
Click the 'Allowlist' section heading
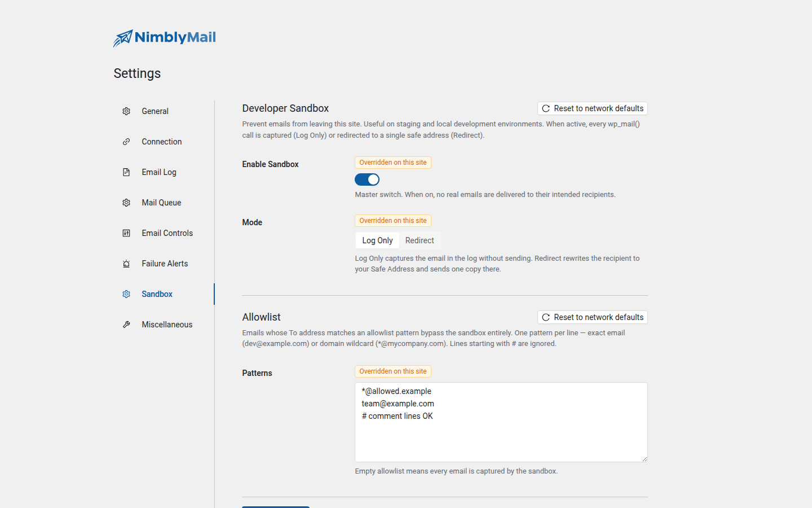pyautogui.click(x=261, y=317)
